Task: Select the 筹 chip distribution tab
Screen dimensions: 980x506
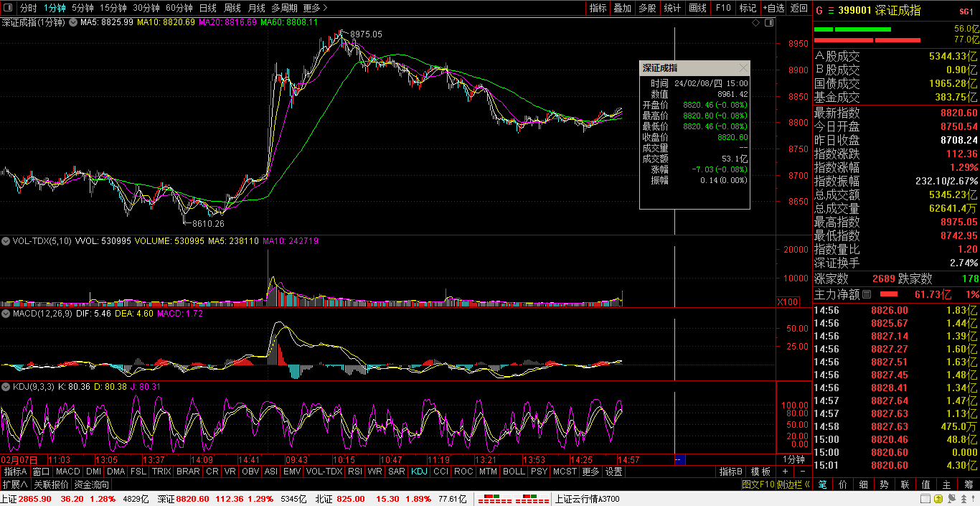Action: coord(968,484)
